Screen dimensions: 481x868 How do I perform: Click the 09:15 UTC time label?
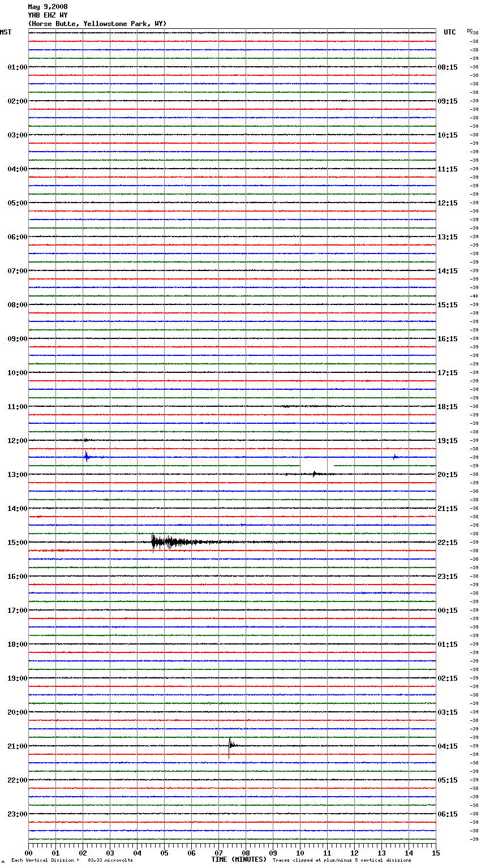448,101
